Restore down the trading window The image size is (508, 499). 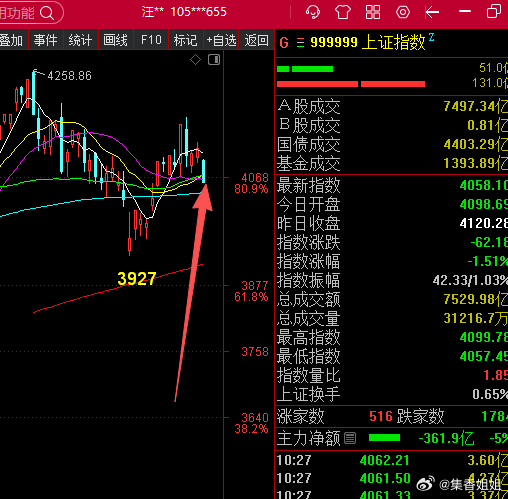[x=494, y=12]
